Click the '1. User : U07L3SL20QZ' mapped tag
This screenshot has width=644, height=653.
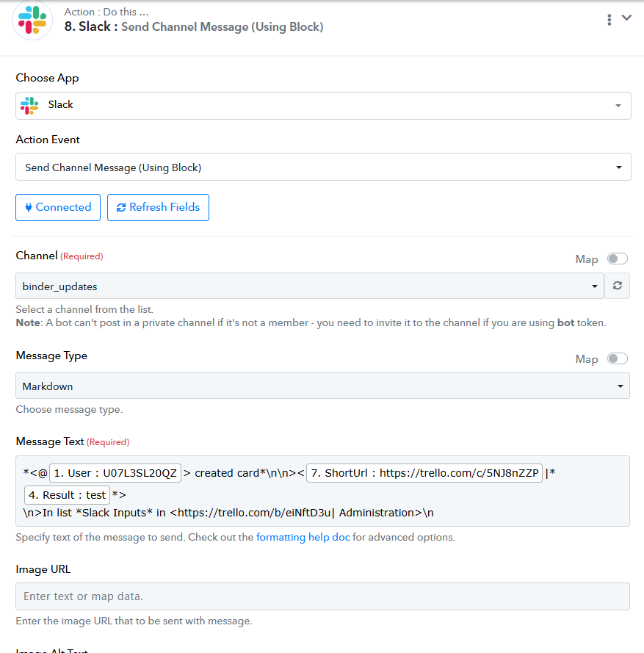click(x=115, y=473)
